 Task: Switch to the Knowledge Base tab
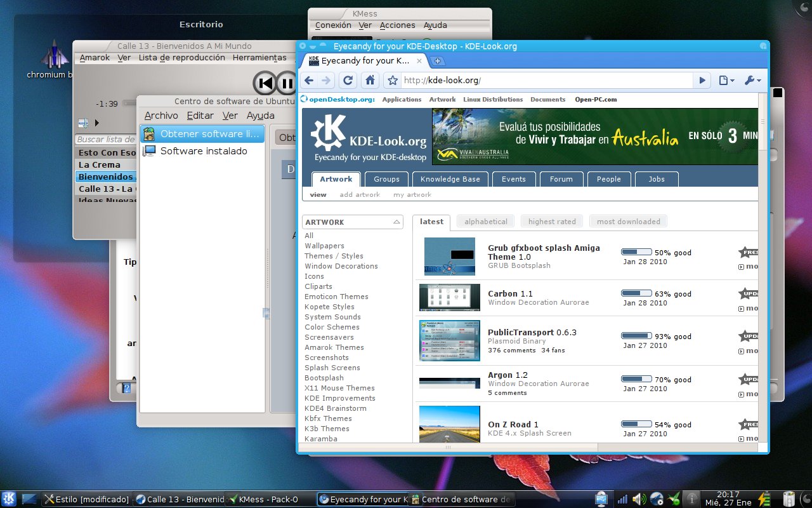[450, 179]
